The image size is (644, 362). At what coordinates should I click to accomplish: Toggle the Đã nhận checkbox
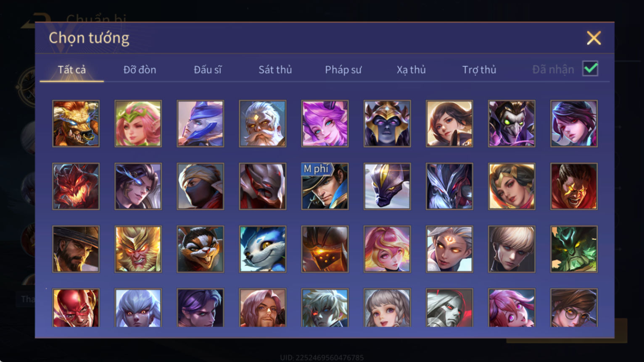pos(590,68)
